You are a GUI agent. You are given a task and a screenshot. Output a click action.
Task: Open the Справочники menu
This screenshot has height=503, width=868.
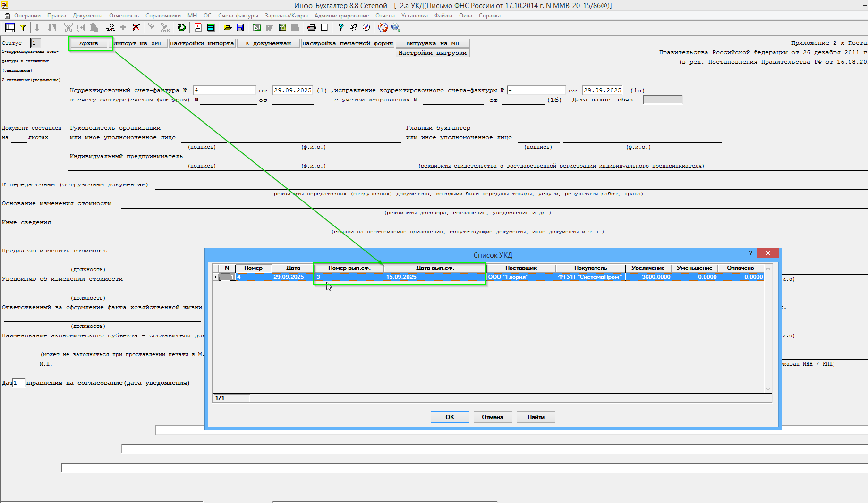163,16
